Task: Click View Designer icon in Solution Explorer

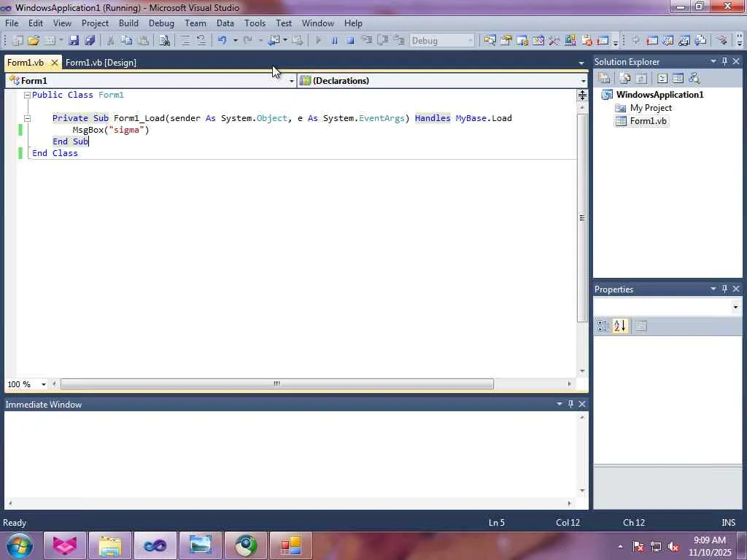Action: click(x=678, y=78)
